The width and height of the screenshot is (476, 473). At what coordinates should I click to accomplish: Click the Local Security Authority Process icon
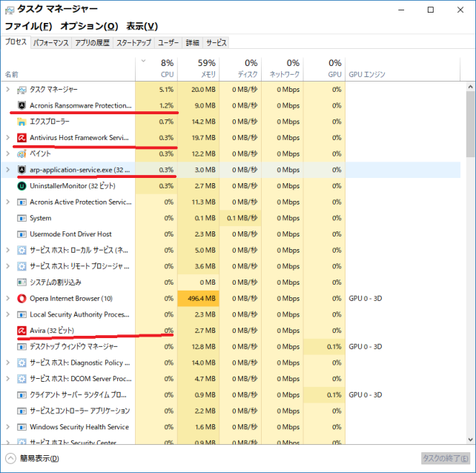pos(22,314)
